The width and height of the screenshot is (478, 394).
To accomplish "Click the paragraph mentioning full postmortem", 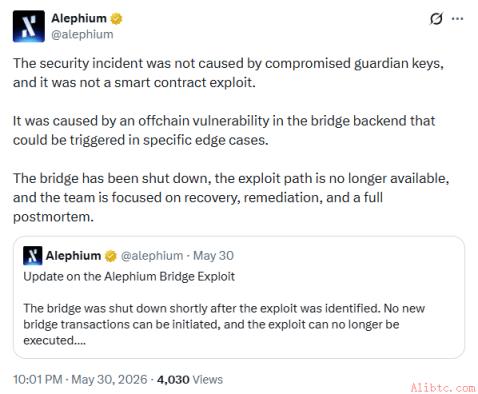I will point(231,197).
